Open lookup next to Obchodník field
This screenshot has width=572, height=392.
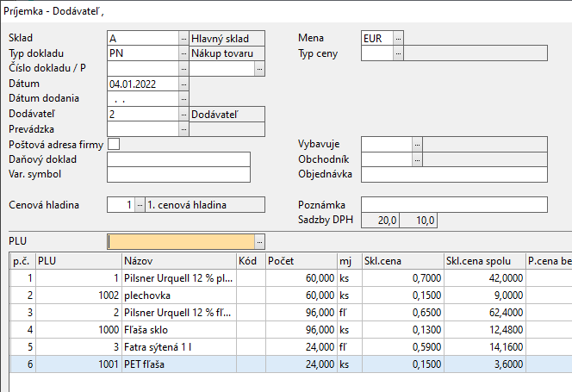[418, 159]
